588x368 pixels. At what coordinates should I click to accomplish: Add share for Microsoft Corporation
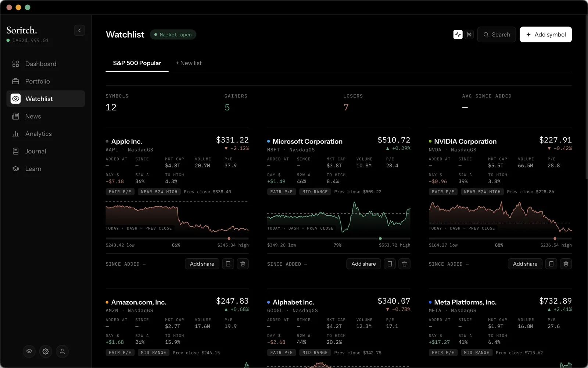364,264
